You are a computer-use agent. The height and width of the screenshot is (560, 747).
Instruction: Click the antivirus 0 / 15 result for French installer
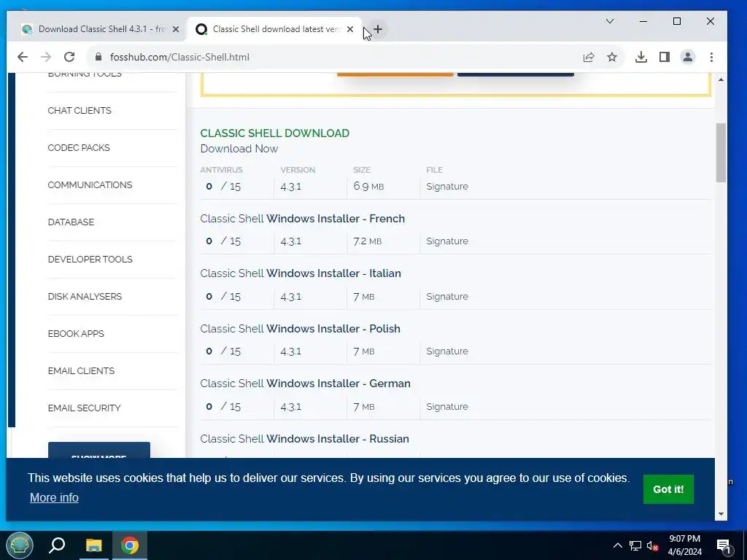coord(223,241)
